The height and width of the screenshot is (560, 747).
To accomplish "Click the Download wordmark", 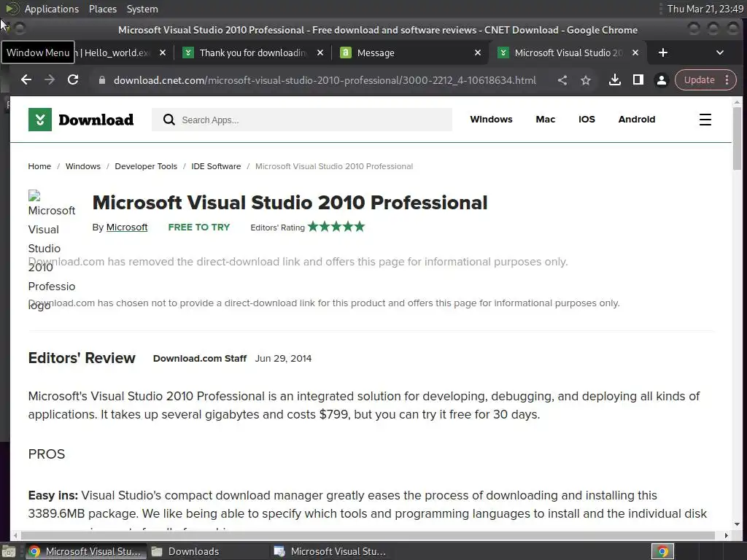I will (x=96, y=120).
